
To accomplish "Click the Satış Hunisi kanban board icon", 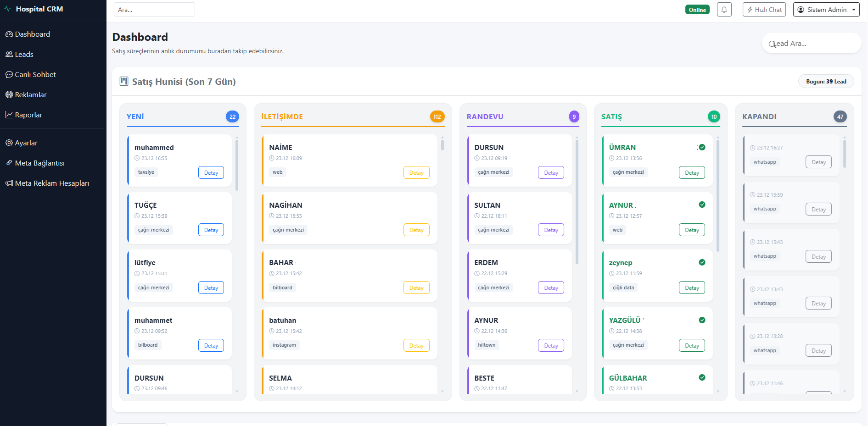I will pyautogui.click(x=124, y=82).
